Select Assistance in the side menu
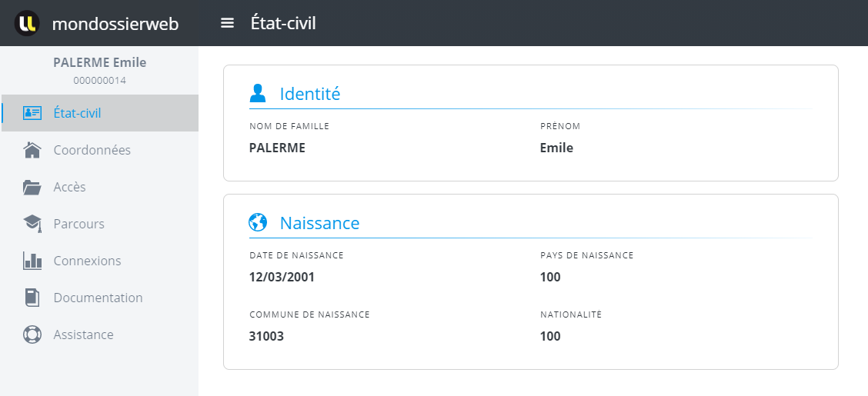Image resolution: width=868 pixels, height=396 pixels. click(83, 334)
